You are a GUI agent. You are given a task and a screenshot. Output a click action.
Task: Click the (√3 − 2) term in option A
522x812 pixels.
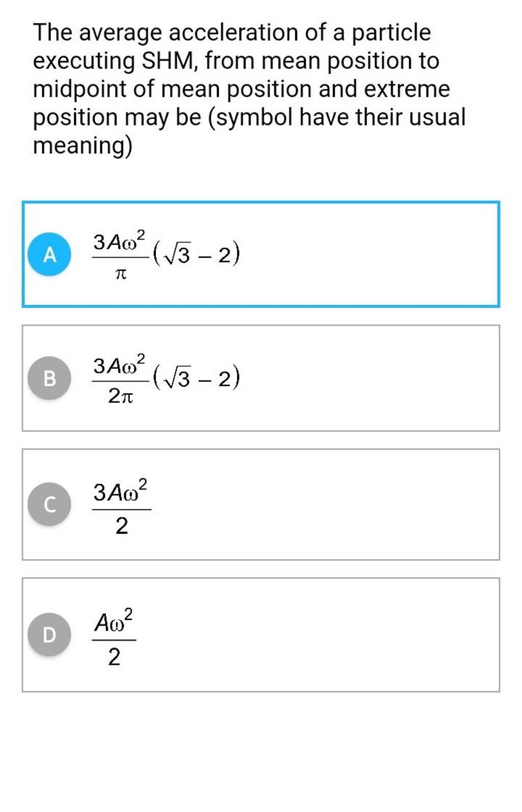pos(196,254)
